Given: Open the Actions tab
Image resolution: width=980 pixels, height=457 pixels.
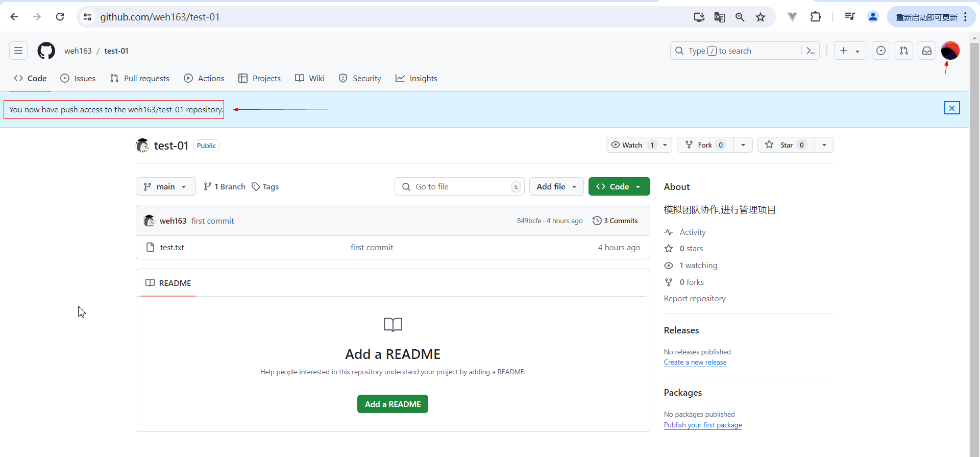Looking at the screenshot, I should tap(204, 79).
